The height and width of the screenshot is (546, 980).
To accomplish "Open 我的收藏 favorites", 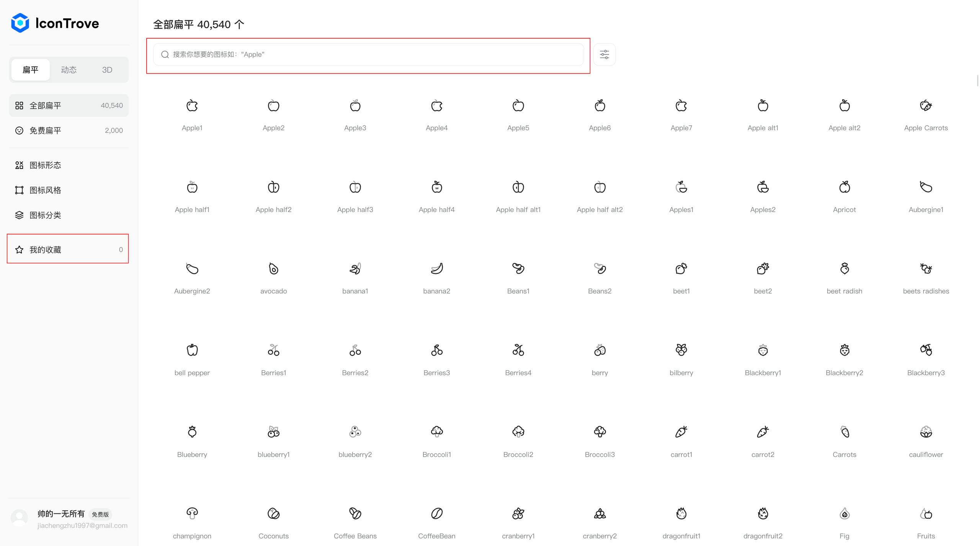I will tap(69, 249).
